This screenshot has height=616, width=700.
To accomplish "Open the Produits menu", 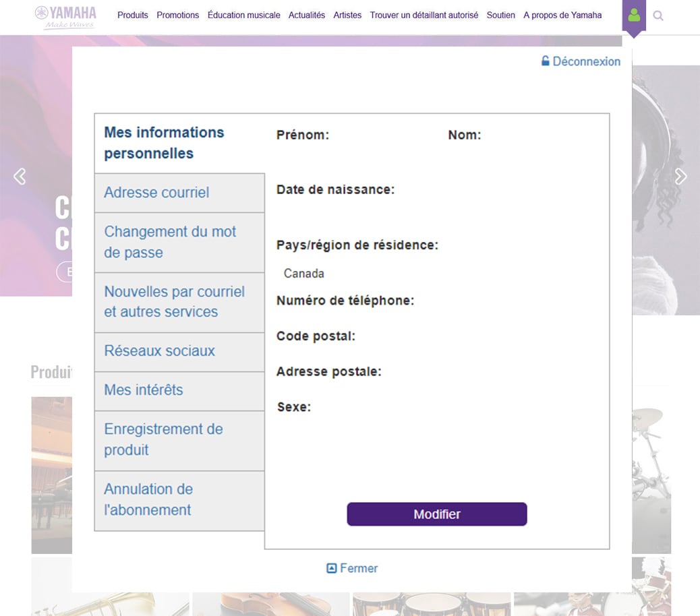I will [132, 15].
